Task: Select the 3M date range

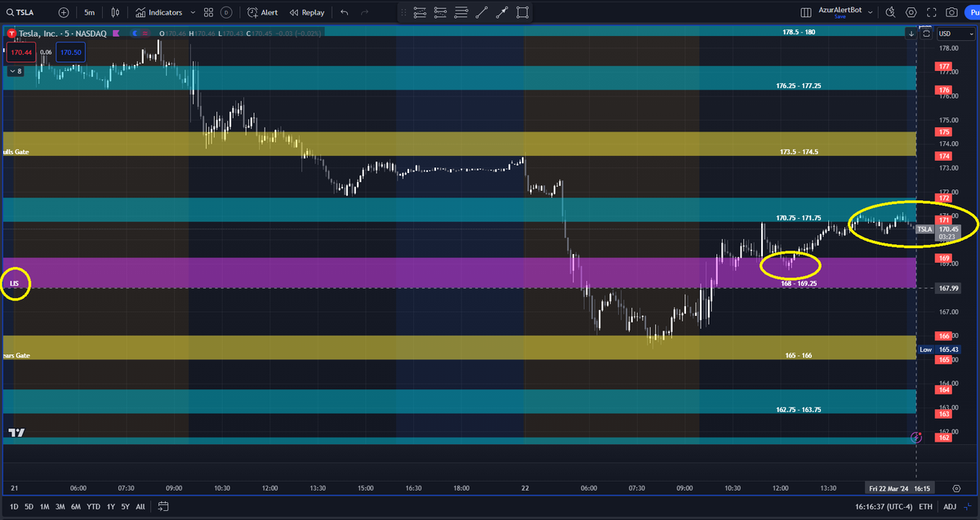Action: coord(60,506)
